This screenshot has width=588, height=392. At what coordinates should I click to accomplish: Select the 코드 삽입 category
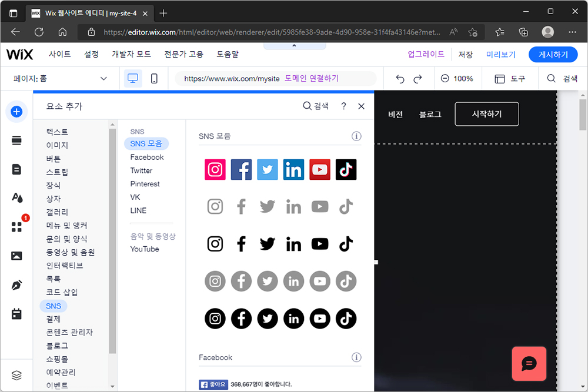62,292
